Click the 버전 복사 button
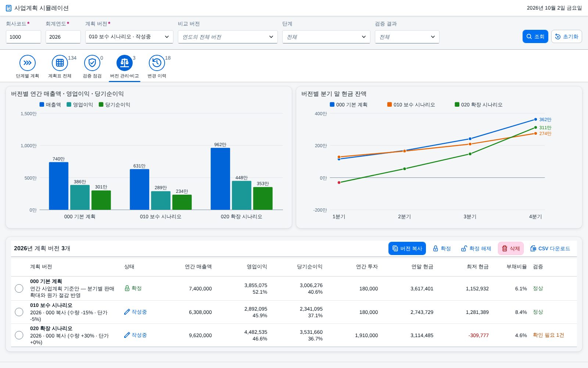The width and height of the screenshot is (588, 368). tap(407, 248)
